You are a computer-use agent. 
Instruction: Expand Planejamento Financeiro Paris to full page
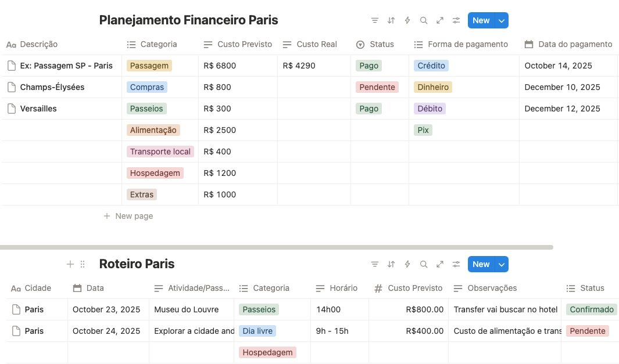pyautogui.click(x=440, y=20)
